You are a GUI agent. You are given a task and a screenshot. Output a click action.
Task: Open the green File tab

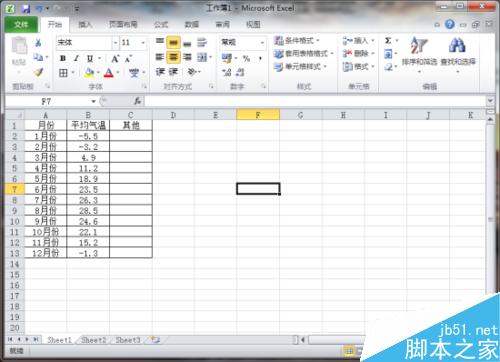coord(21,24)
